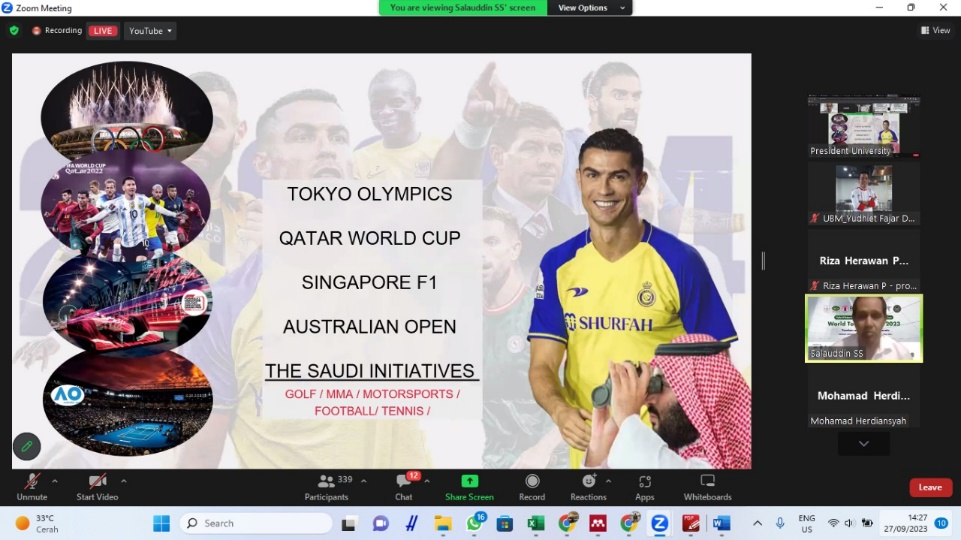Show more participants with down chevron

[864, 444]
